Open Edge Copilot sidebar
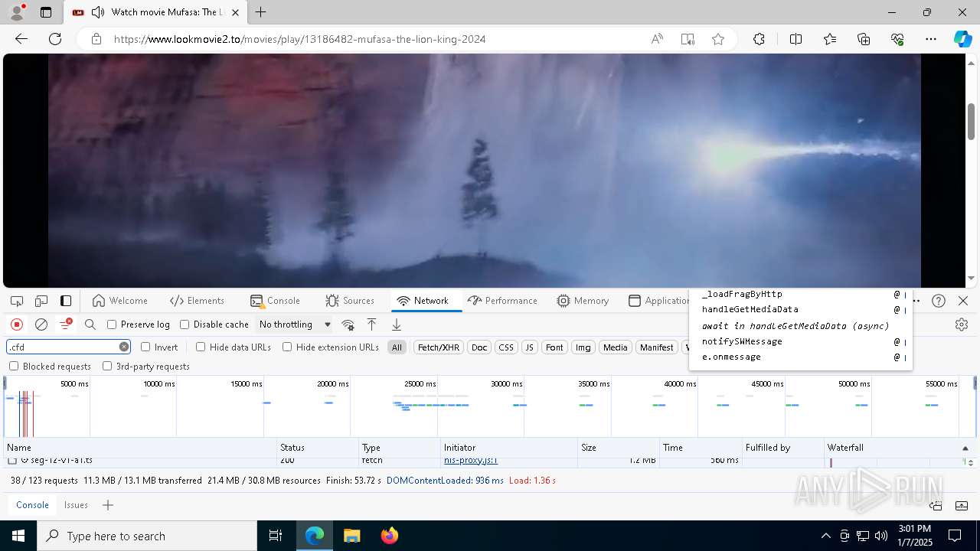This screenshot has height=551, width=980. [962, 39]
